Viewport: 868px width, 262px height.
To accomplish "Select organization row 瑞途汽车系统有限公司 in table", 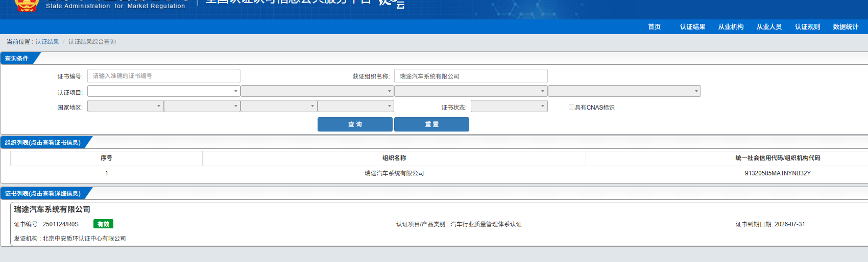I will 394,173.
